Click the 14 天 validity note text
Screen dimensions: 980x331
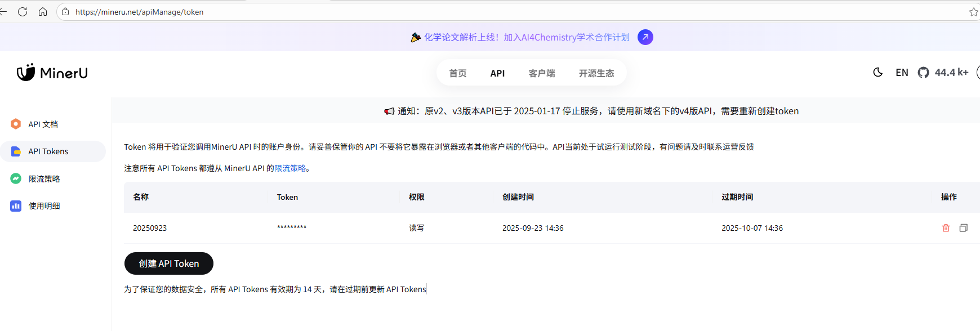275,289
